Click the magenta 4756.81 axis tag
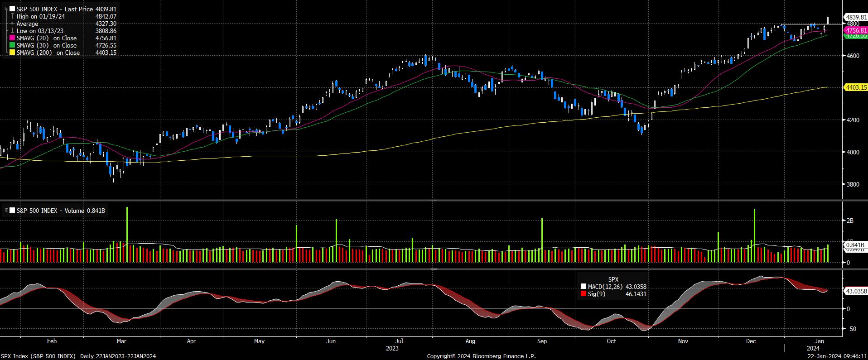The image size is (868, 360). [x=856, y=30]
